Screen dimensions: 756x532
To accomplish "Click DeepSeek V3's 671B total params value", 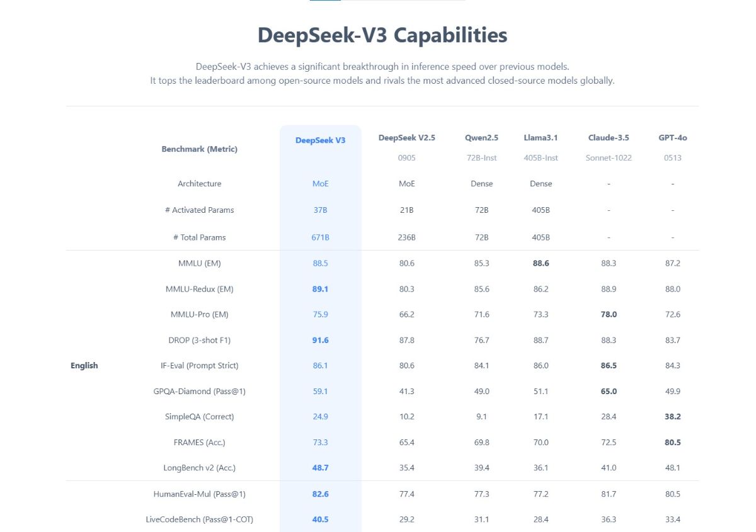I will click(320, 238).
